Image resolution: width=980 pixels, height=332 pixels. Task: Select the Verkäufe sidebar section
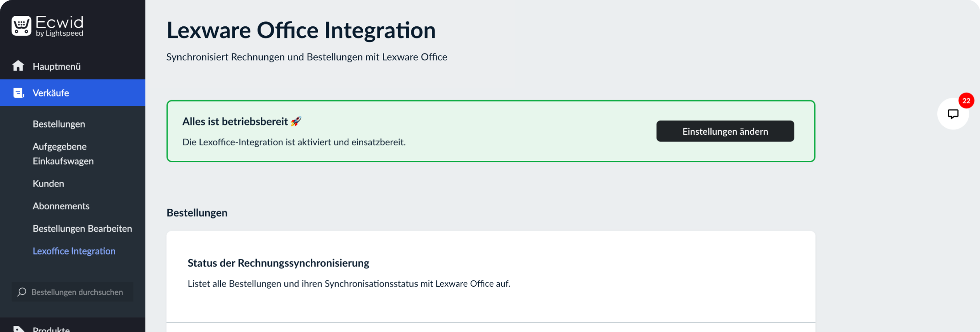[x=73, y=93]
